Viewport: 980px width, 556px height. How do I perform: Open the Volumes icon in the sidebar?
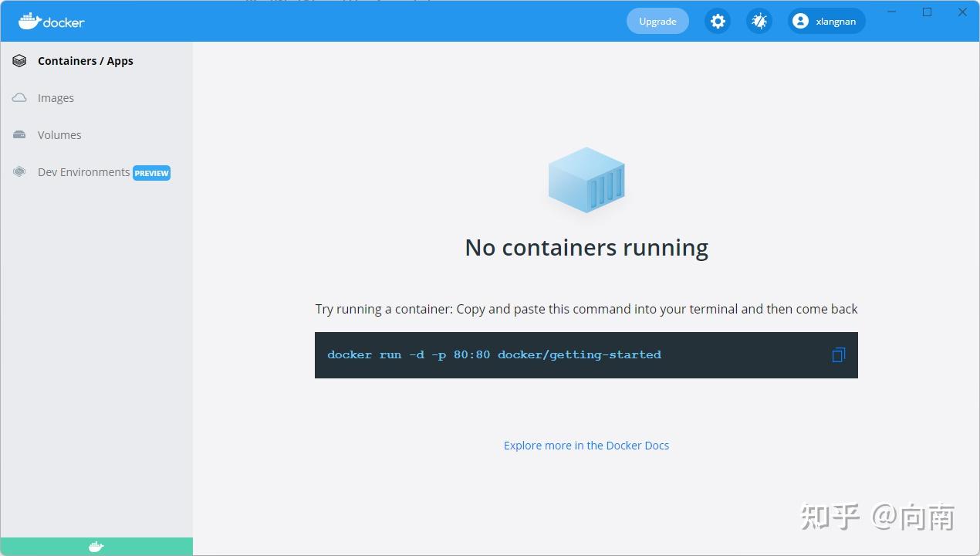point(19,134)
